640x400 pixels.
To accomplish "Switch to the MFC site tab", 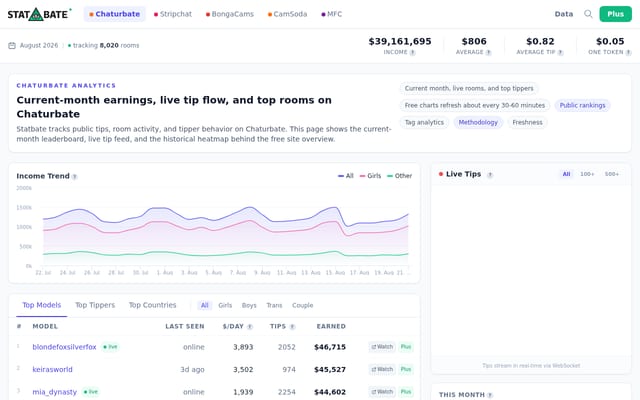I will tap(332, 14).
